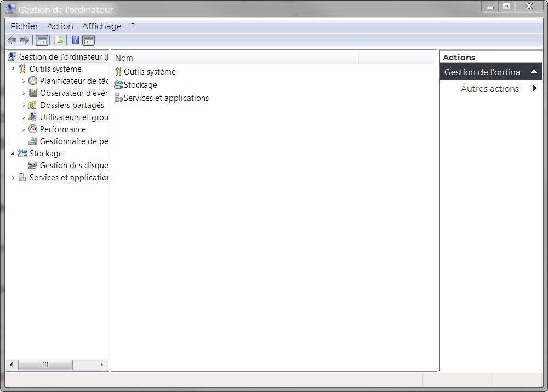
Task: Select Observateur d'événements in the tree
Action: pyautogui.click(x=73, y=93)
